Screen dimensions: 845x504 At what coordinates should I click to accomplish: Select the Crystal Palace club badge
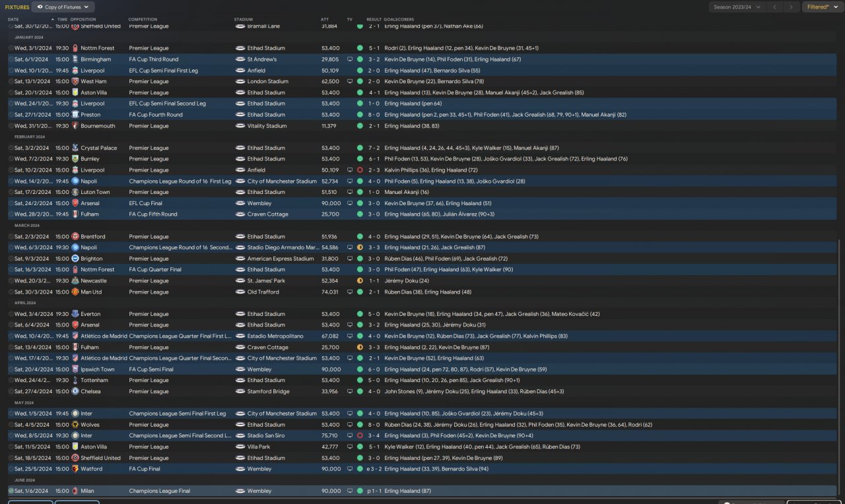75,148
